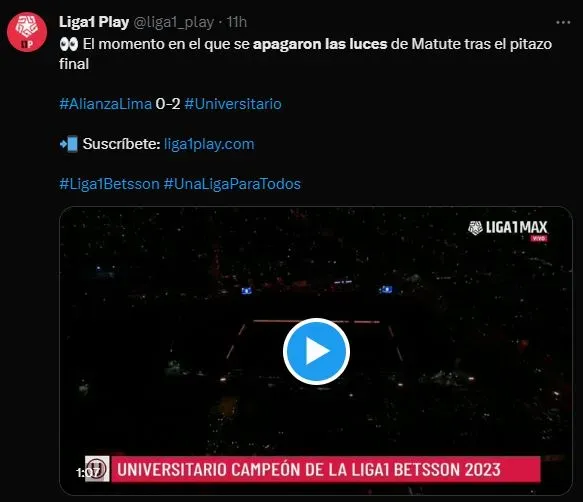This screenshot has width=583, height=502.
Task: Click the eyes emoji in tweet
Action: click(69, 44)
